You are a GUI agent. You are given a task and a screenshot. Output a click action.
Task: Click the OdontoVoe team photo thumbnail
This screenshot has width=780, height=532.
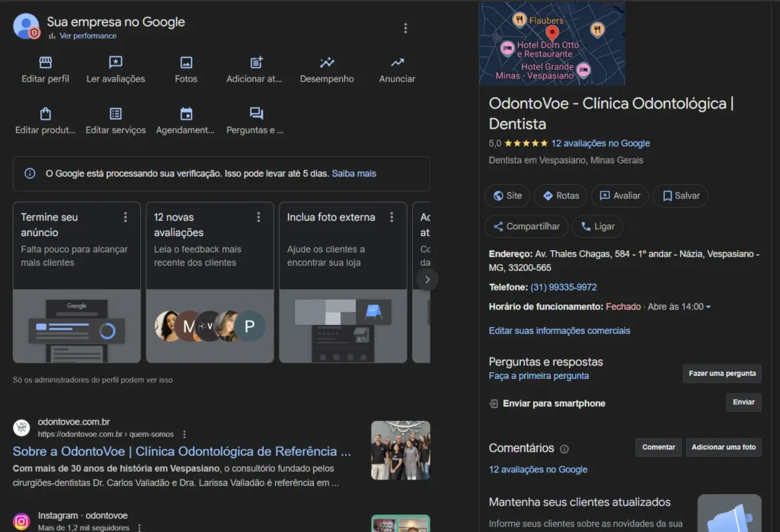(x=401, y=450)
